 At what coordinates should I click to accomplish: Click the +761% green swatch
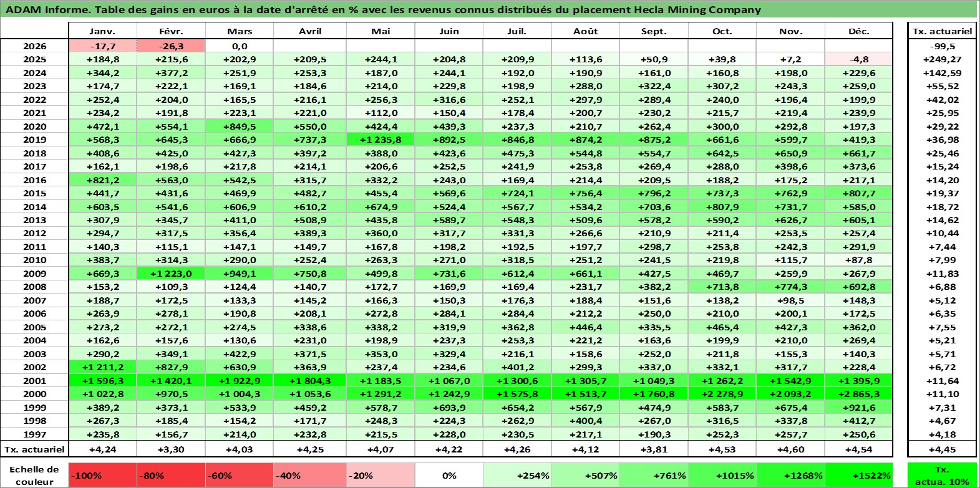pyautogui.click(x=654, y=475)
